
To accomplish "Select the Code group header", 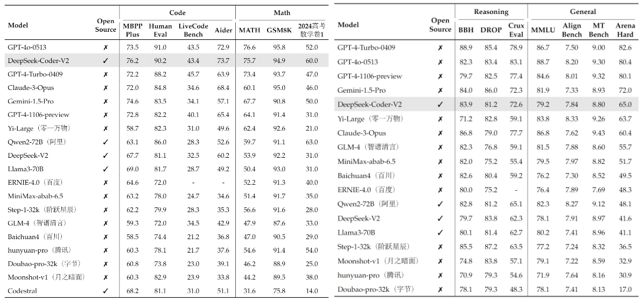I will pos(177,12).
